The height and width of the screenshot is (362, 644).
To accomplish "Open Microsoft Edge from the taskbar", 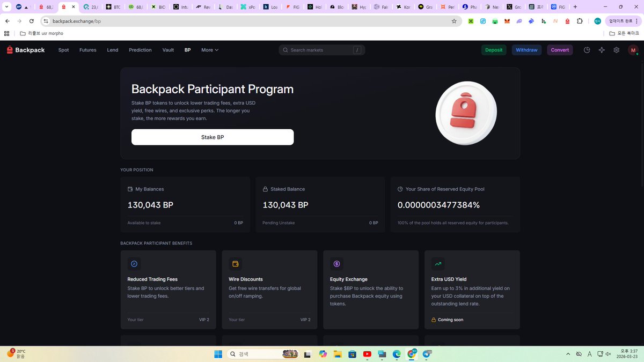I will (x=397, y=354).
